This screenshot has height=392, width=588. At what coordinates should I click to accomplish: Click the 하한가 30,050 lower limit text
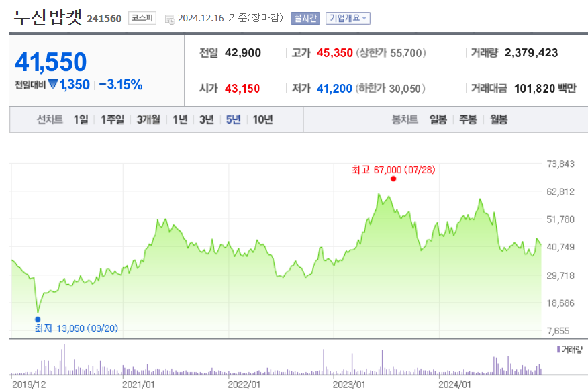(x=391, y=89)
